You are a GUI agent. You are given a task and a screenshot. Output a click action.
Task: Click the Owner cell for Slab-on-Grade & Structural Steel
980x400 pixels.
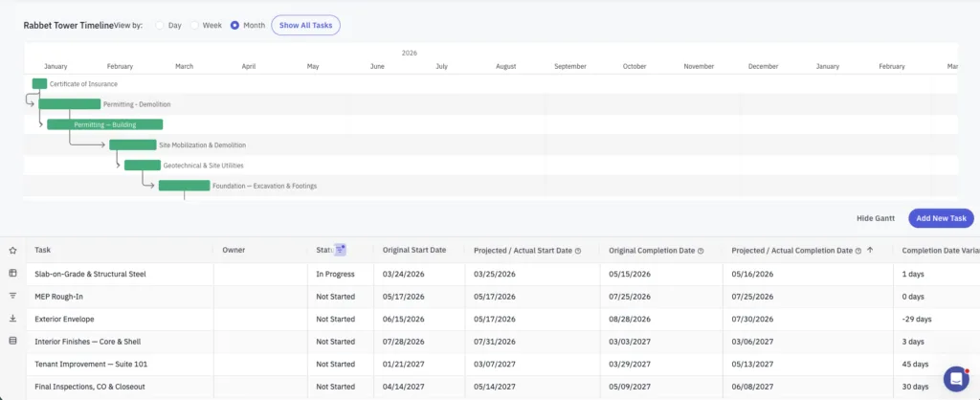(260, 274)
